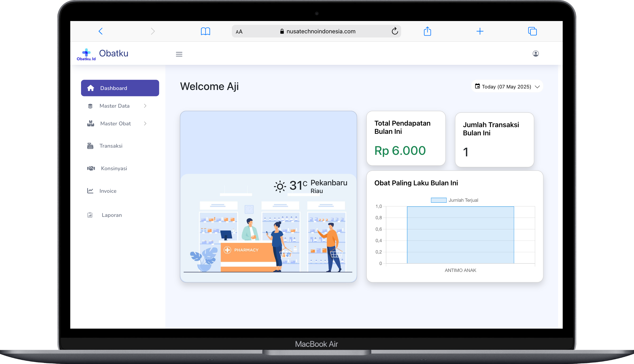
Task: Open a new tab with plus icon
Action: coord(480,31)
